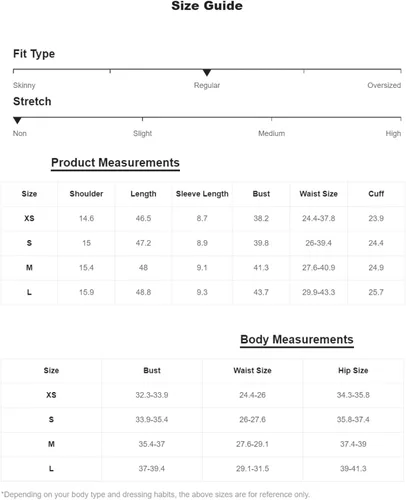This screenshot has height=500, width=406.
Task: Select the Skinny label on Fit Type scale
Action: (24, 85)
